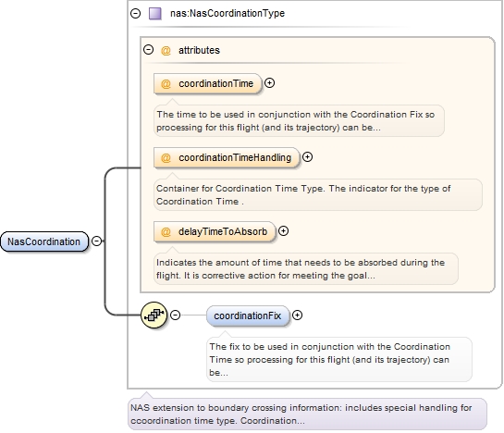Expand the delayTimeToAbsorb attribute

point(283,231)
